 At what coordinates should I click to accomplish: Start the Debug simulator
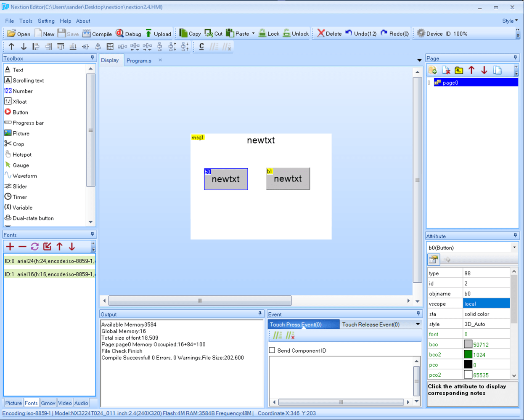coord(128,34)
